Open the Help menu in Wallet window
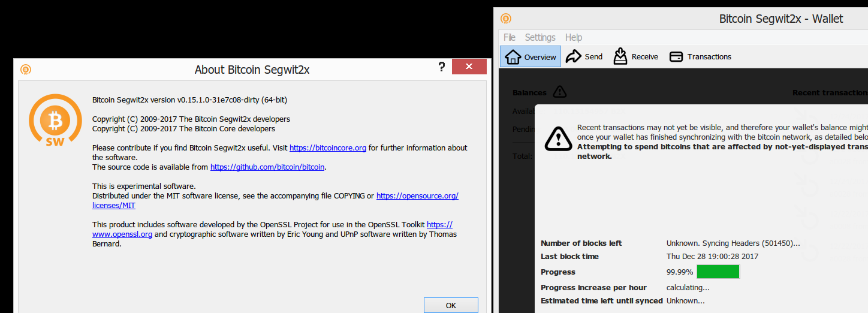The width and height of the screenshot is (868, 313). [x=574, y=37]
